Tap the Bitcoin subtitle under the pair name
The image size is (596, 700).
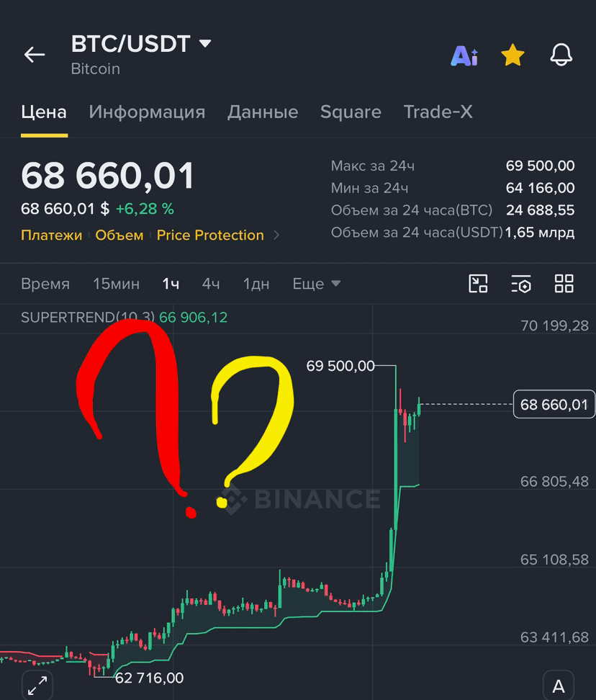point(96,69)
